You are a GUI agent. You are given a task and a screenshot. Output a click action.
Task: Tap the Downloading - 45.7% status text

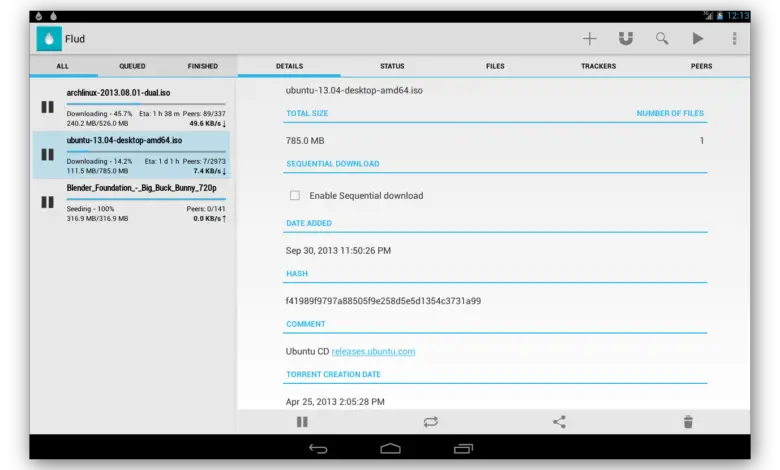coord(99,113)
